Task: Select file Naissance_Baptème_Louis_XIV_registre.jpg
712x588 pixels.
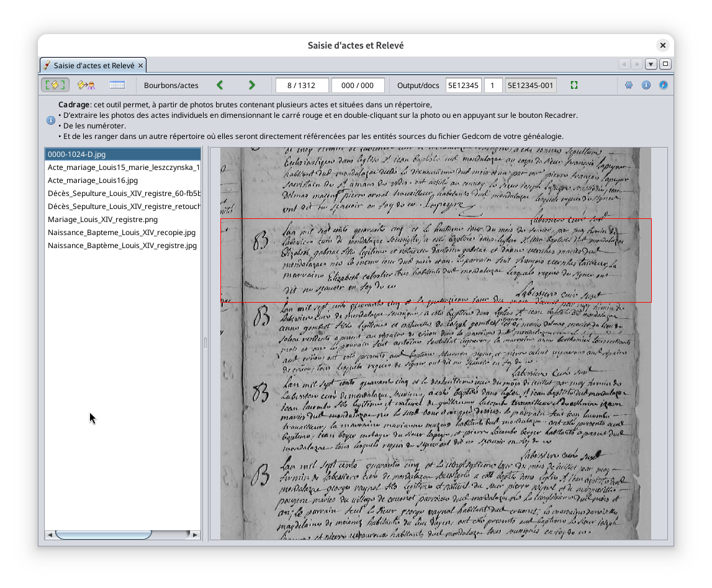Action: (x=123, y=246)
